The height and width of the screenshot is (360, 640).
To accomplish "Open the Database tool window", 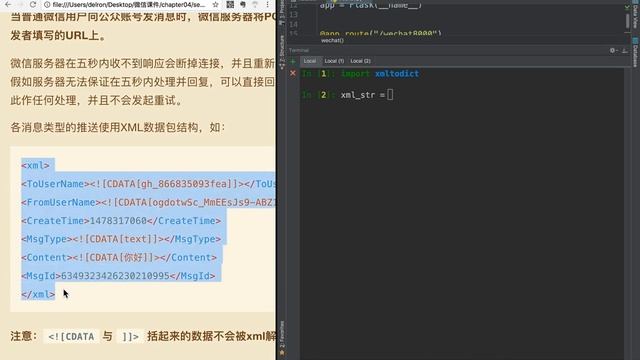I will coord(635,52).
